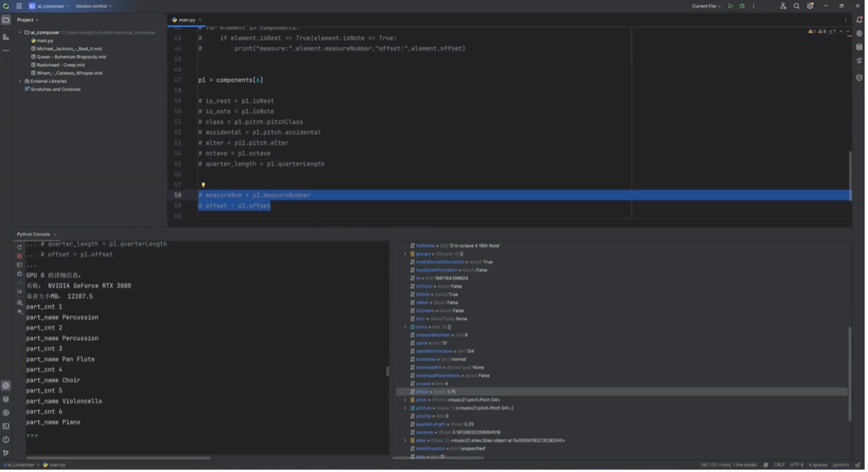This screenshot has height=472, width=868.
Task: Rerun the Python console
Action: pos(19,247)
